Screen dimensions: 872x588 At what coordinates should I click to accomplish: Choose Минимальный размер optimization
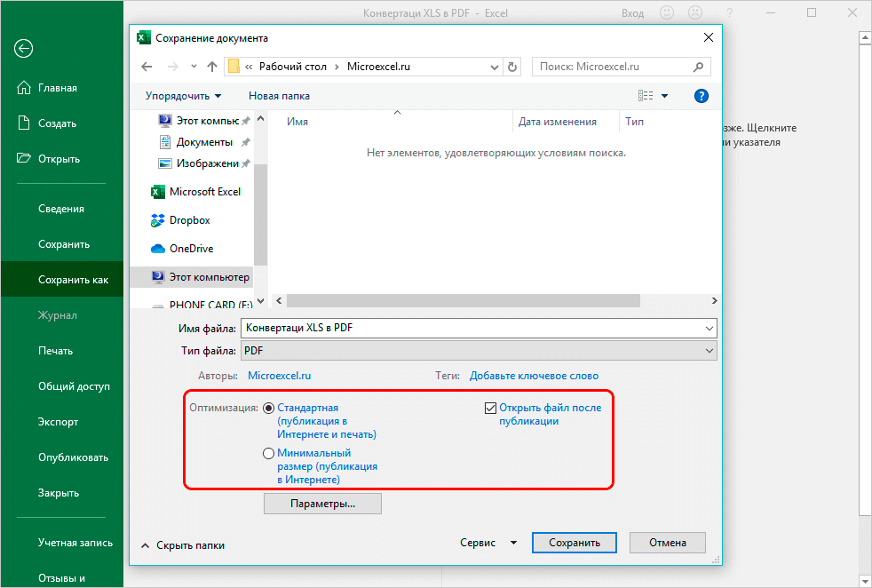[268, 453]
